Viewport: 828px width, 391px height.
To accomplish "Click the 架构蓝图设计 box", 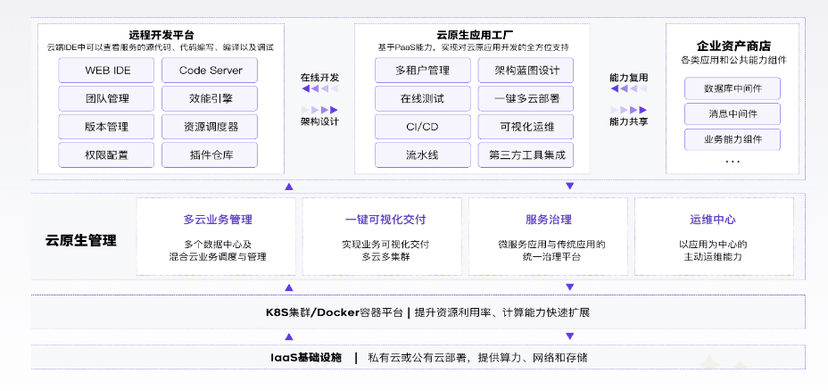I will click(526, 70).
